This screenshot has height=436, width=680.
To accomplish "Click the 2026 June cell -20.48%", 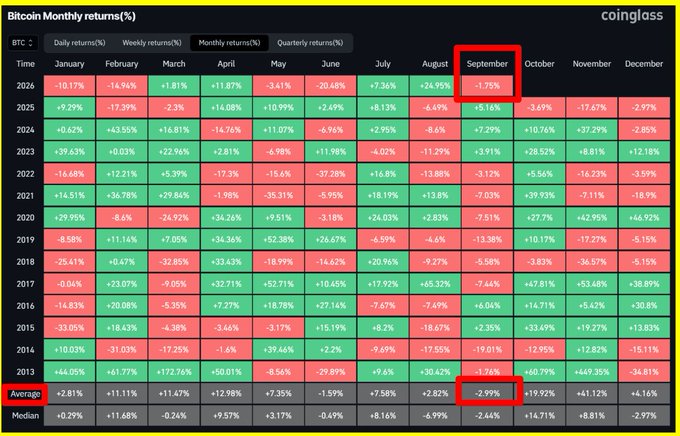I will click(330, 85).
